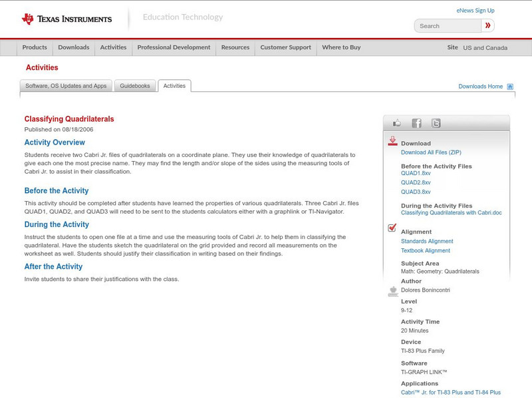Click the 9-12 level value
The height and width of the screenshot is (398, 532).
coord(406,310)
